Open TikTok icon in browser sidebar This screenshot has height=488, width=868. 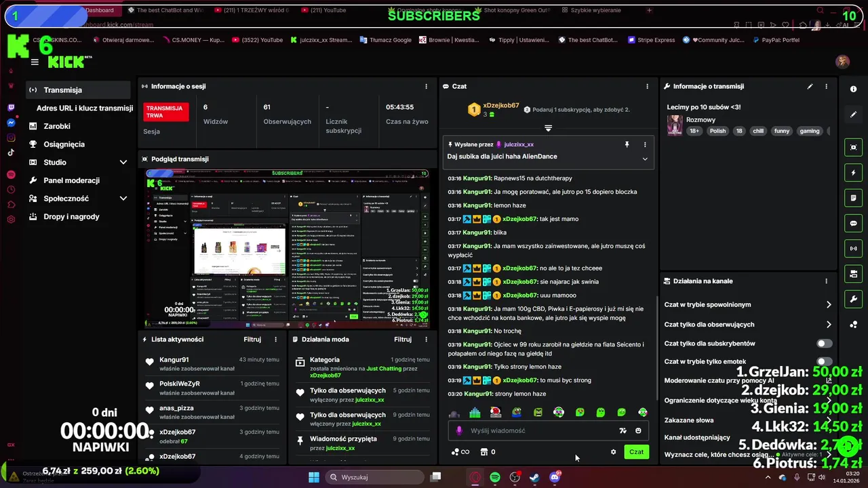click(x=12, y=152)
